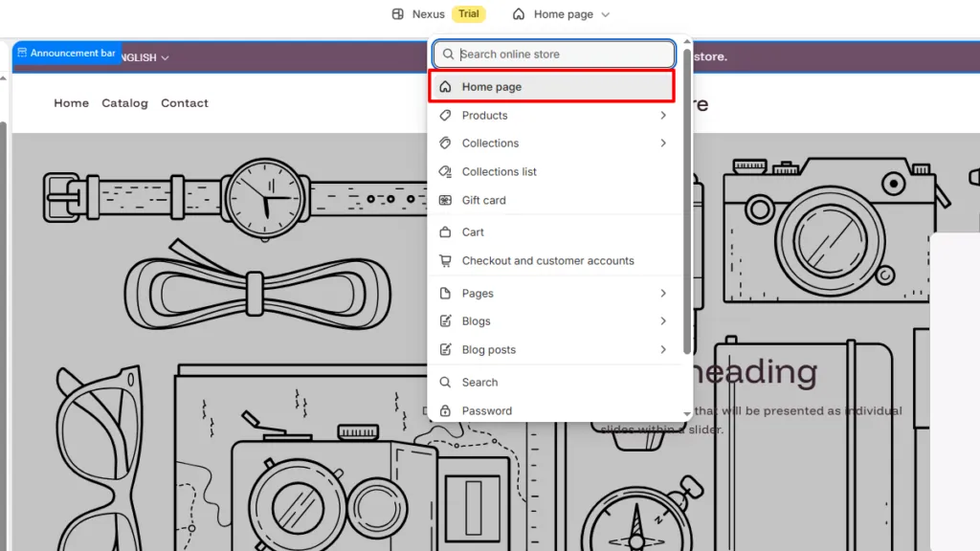The height and width of the screenshot is (551, 980).
Task: Open the Pages template entry
Action: pyautogui.click(x=551, y=293)
